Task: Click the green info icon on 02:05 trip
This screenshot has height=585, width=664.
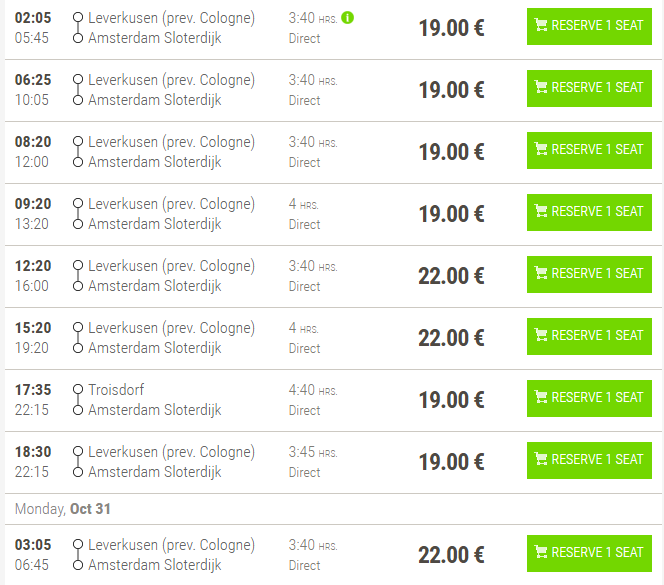Action: click(348, 18)
